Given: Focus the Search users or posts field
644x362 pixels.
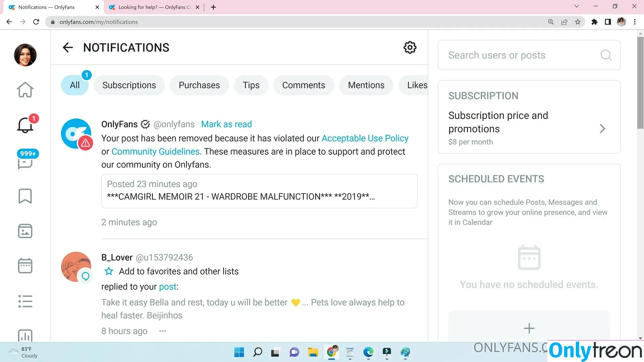Looking at the screenshot, I should [529, 55].
